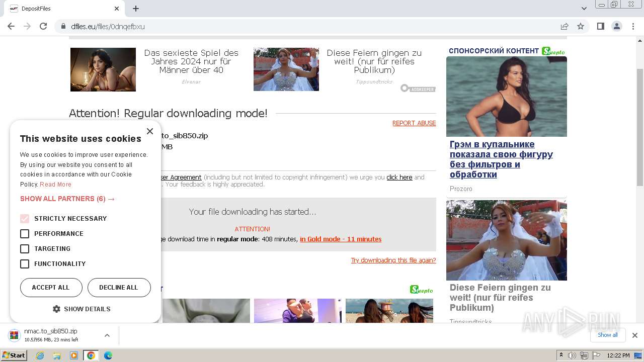
Task: Open the browser side panel
Action: [x=600, y=26]
